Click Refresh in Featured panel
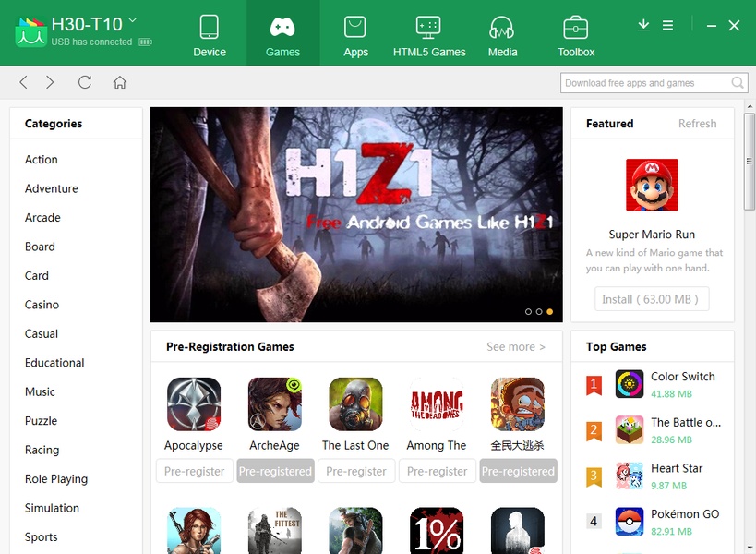The image size is (756, 554). [x=697, y=124]
